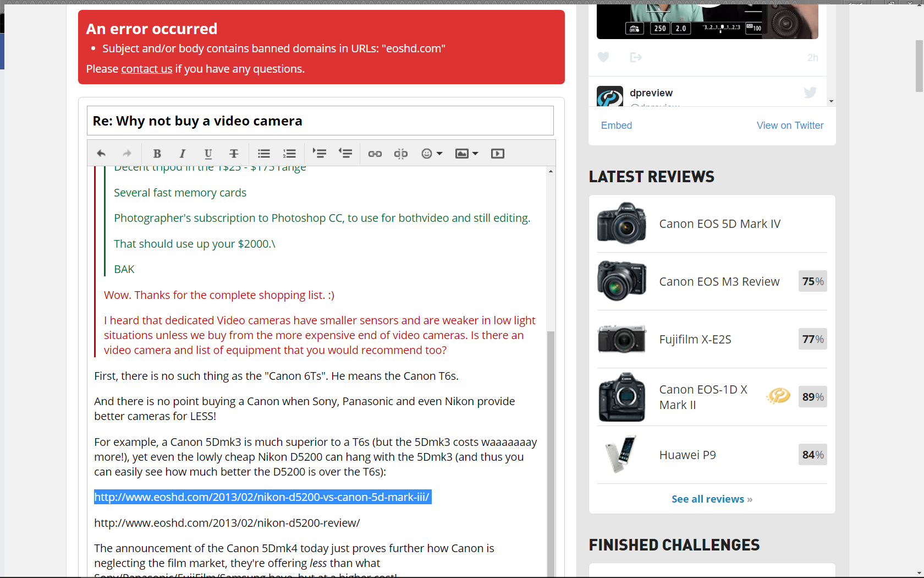Click the contact us link

147,69
